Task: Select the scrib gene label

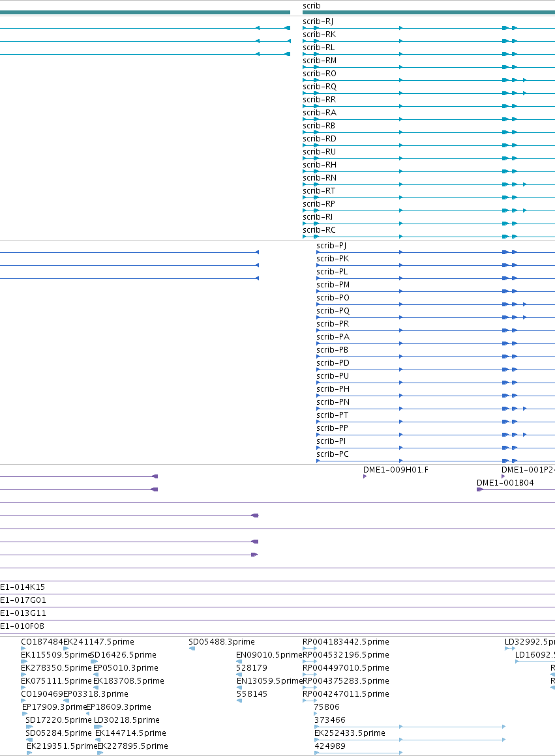Action: click(x=311, y=6)
